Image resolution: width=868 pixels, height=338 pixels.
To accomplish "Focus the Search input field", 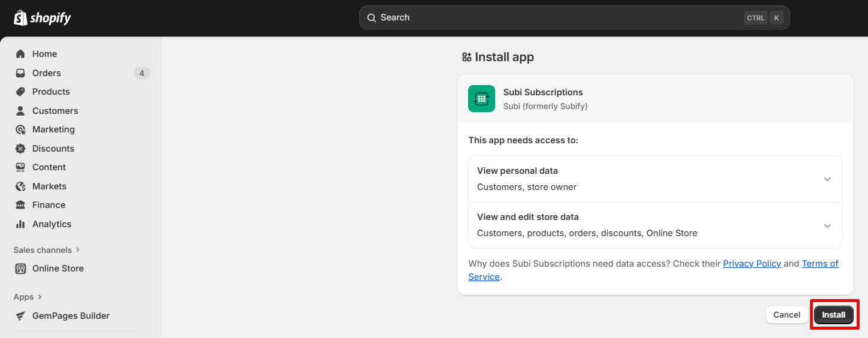I will tap(557, 17).
